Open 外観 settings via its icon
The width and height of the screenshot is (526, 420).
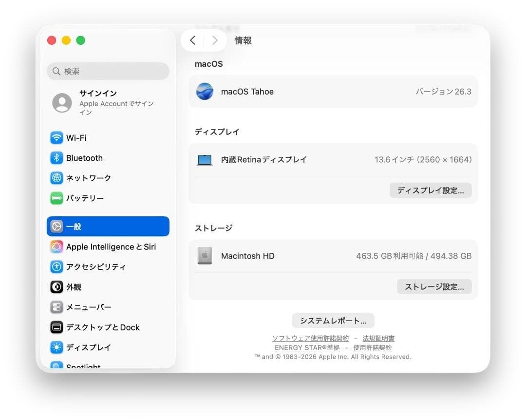[57, 287]
